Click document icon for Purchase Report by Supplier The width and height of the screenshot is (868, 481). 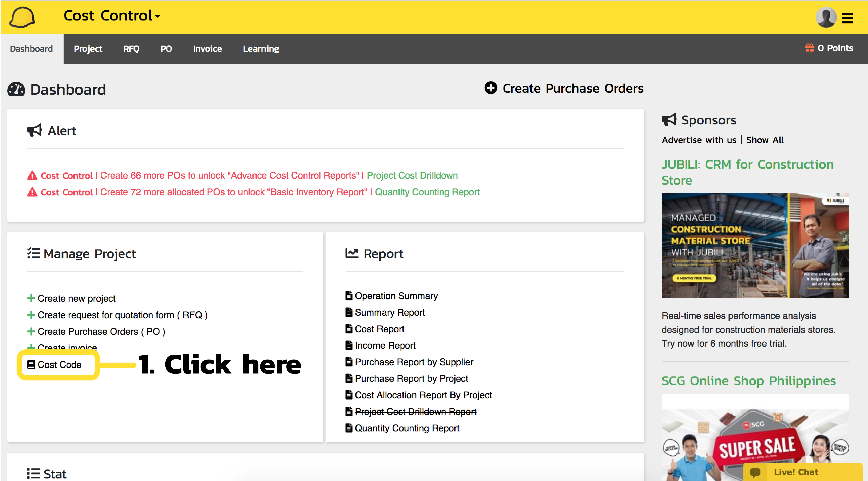(349, 361)
